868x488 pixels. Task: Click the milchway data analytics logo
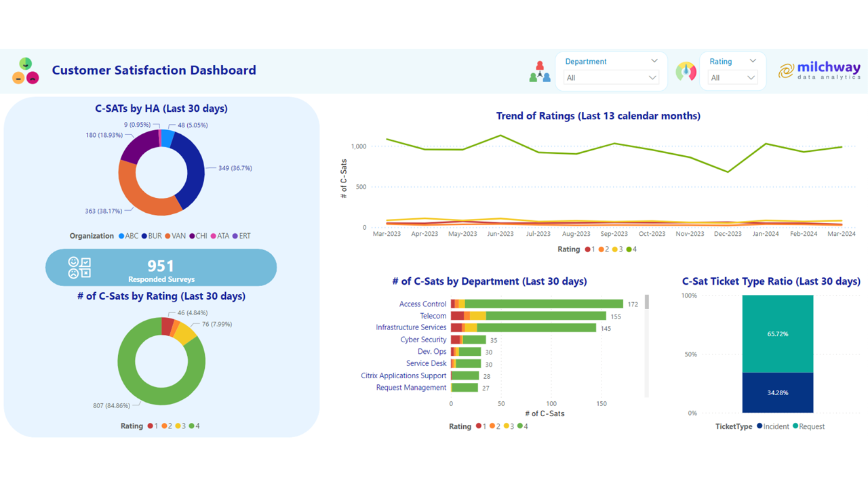pos(819,70)
